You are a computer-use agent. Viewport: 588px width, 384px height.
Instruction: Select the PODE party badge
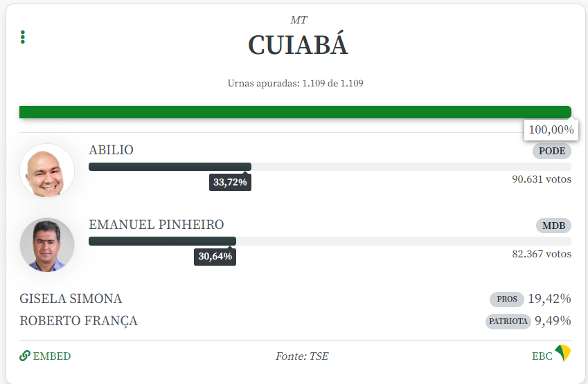coord(552,151)
